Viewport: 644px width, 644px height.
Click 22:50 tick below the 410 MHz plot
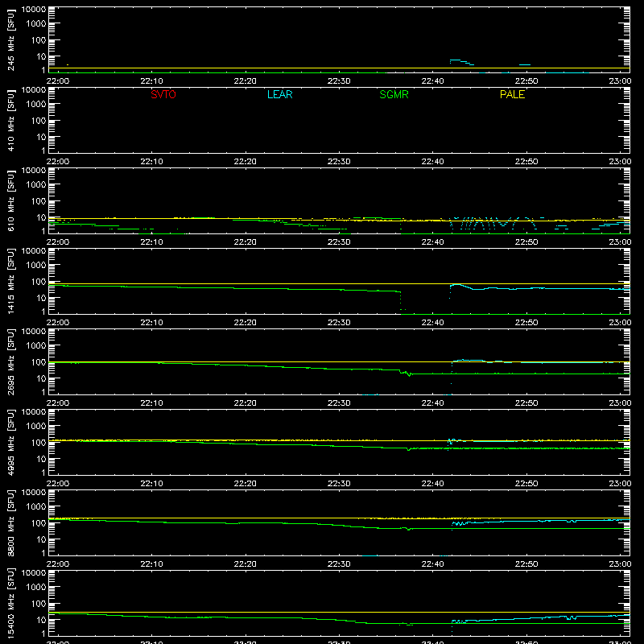[526, 162]
